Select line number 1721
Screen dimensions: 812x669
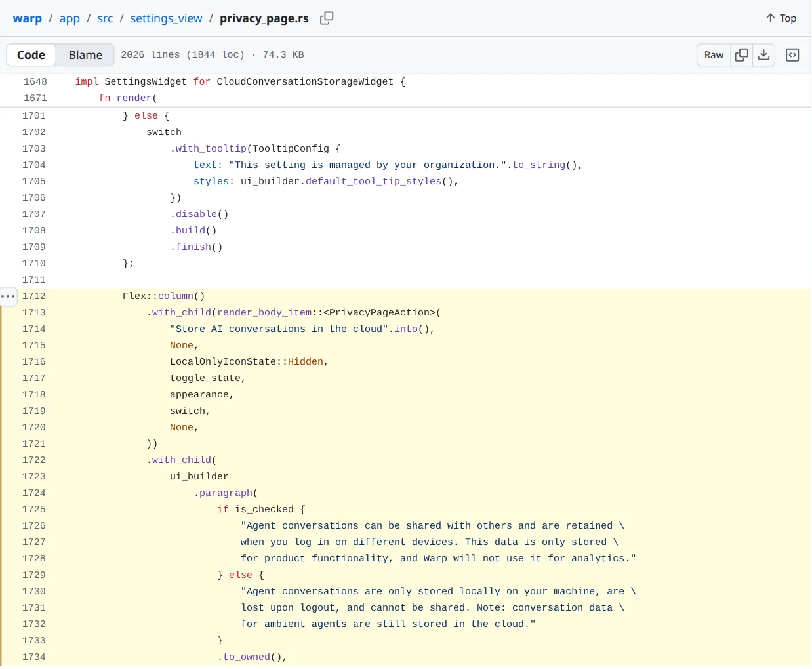(x=34, y=444)
